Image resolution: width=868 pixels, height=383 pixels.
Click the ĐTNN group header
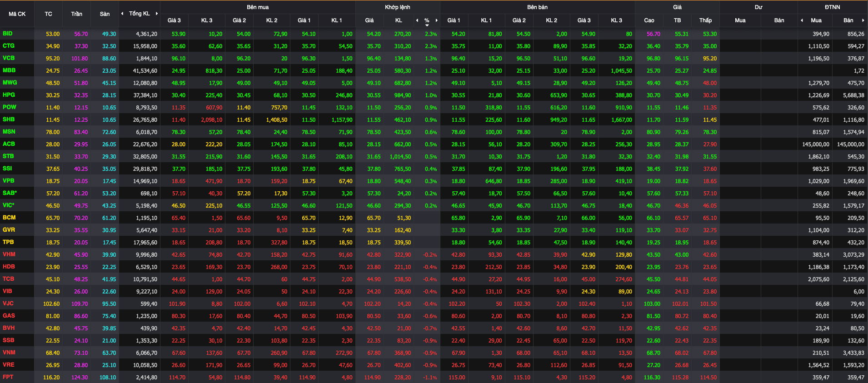[833, 7]
